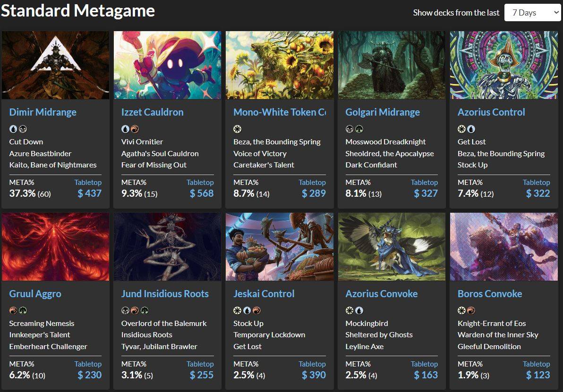Click red mana icon under Boros Convoke
The image size is (563, 392).
tap(471, 310)
